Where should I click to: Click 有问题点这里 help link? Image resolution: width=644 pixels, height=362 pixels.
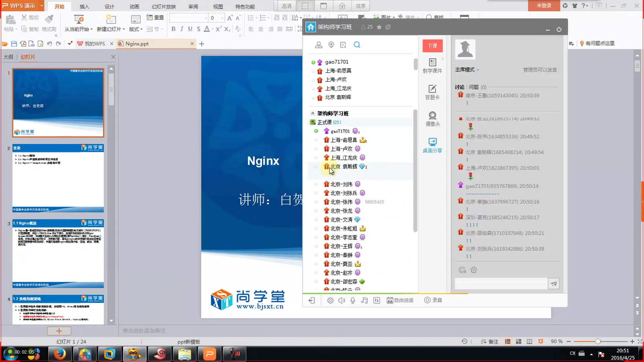tap(597, 43)
